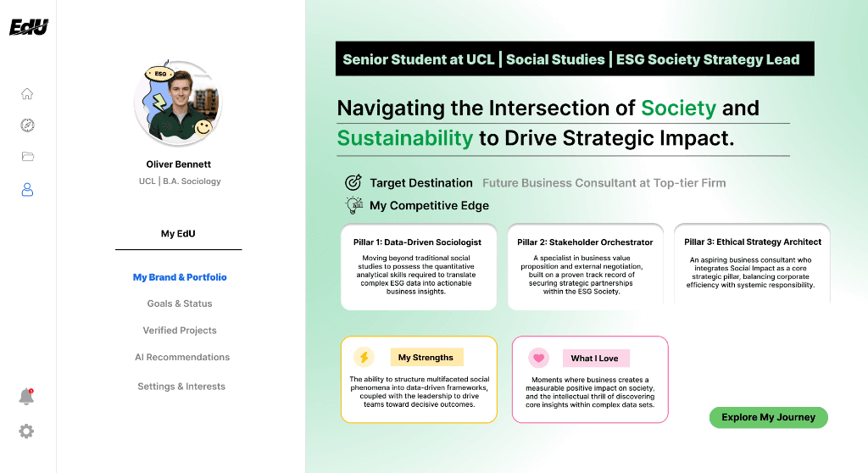Go to Verified Projects
Screen dimensions: 868x473
(x=180, y=331)
